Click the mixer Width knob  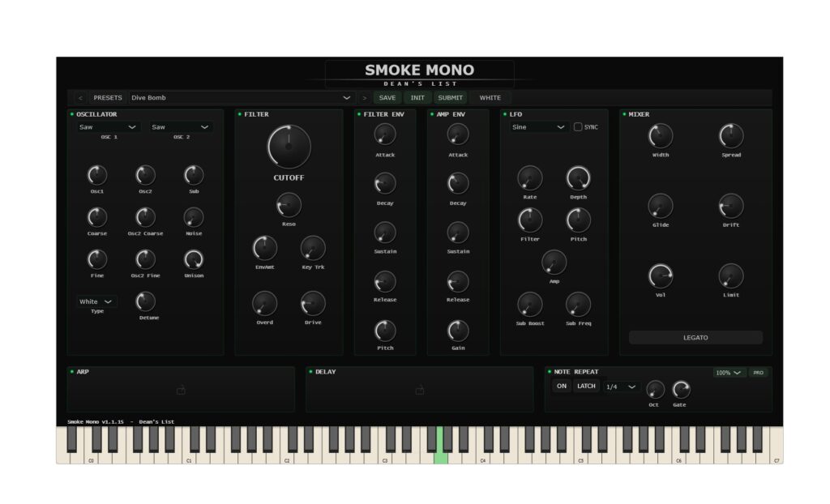pos(661,136)
